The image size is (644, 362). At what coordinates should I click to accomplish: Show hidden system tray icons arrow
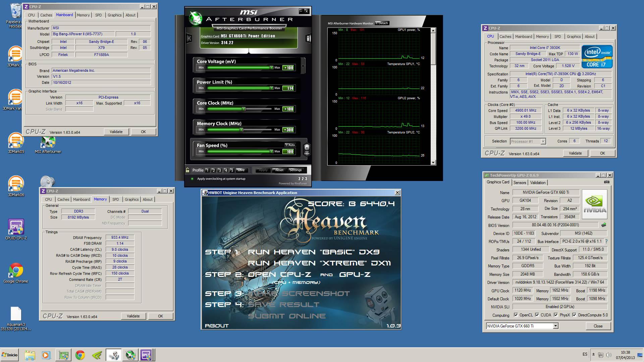tap(593, 355)
